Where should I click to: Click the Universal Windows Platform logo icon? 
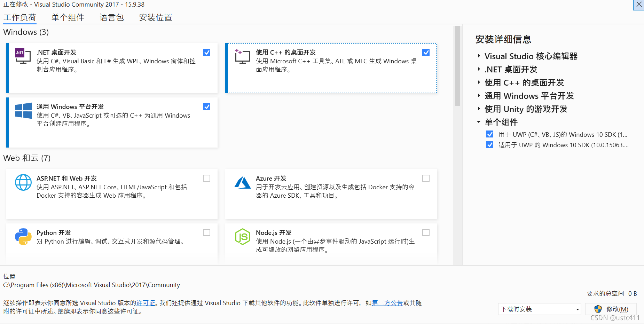tap(23, 111)
